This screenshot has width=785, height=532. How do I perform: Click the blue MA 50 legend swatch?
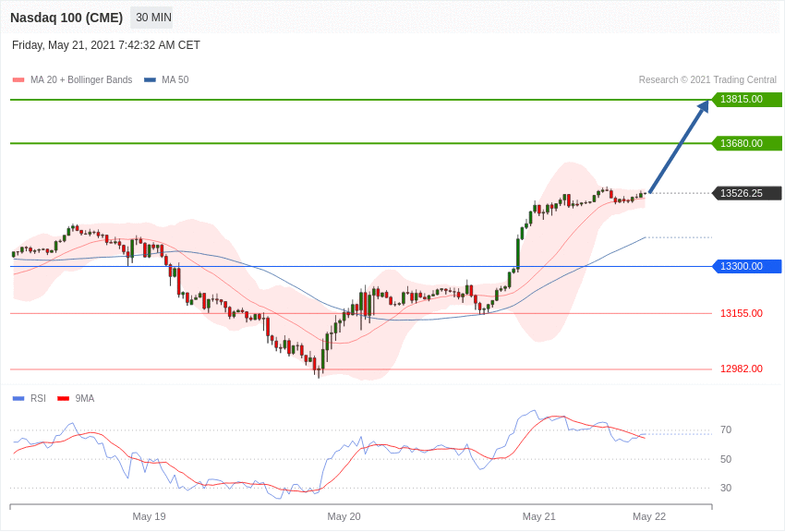click(150, 79)
